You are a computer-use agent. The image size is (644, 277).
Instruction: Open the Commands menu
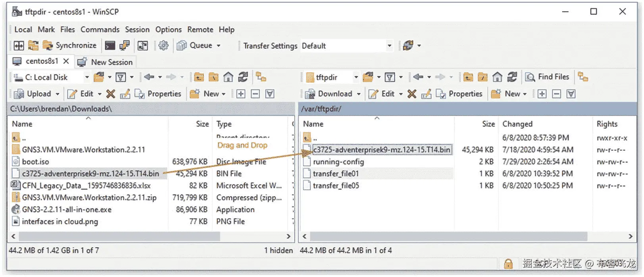pyautogui.click(x=100, y=29)
